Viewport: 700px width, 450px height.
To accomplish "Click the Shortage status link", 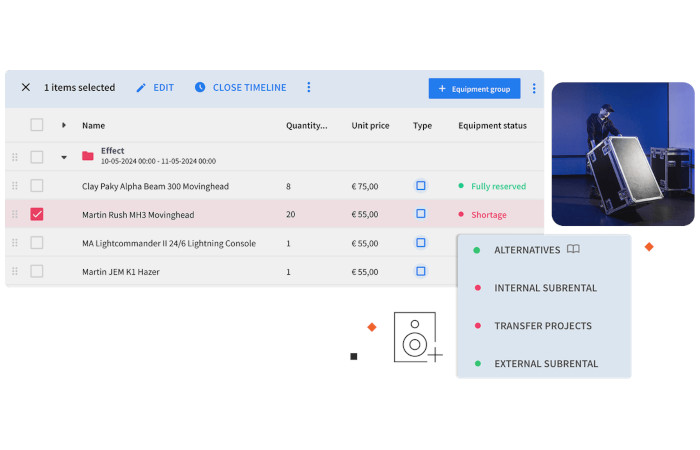I will point(489,215).
